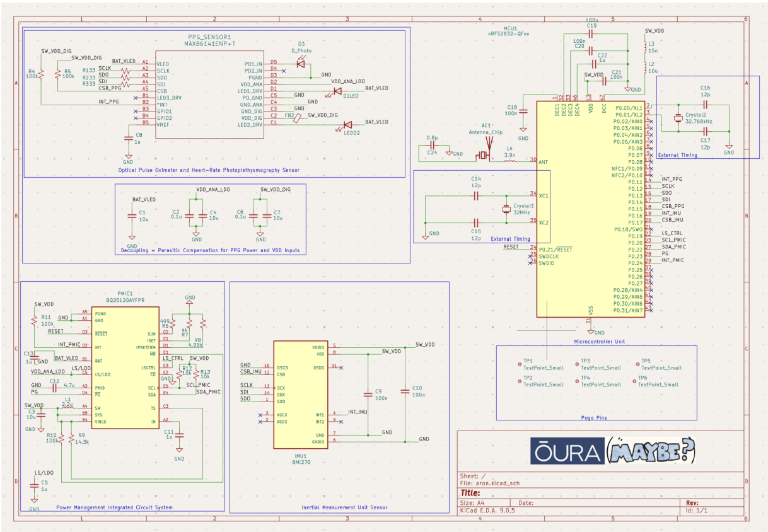Select the VDD_ANA_LDO label by PPG sensor

(x=348, y=81)
